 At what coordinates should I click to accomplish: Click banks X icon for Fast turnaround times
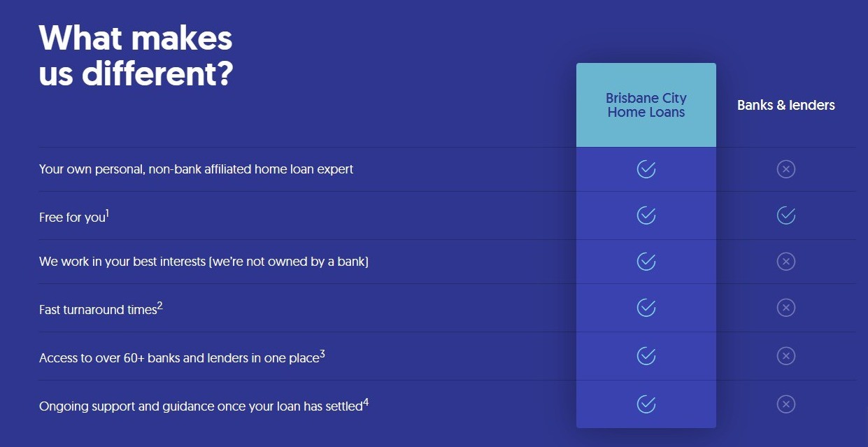(786, 308)
